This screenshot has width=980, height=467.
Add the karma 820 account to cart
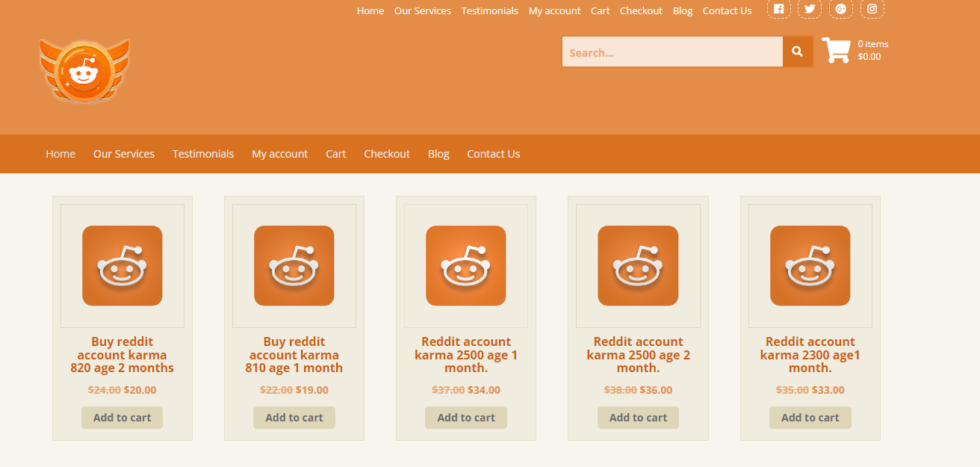coord(122,418)
